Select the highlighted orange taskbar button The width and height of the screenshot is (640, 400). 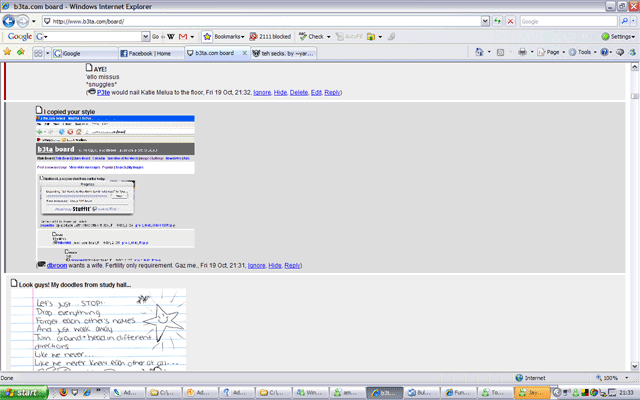point(532,393)
